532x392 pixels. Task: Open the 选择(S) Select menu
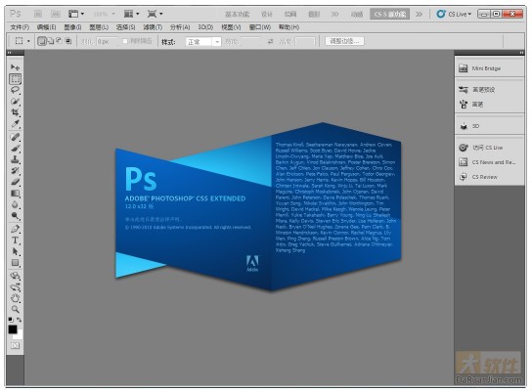point(125,27)
